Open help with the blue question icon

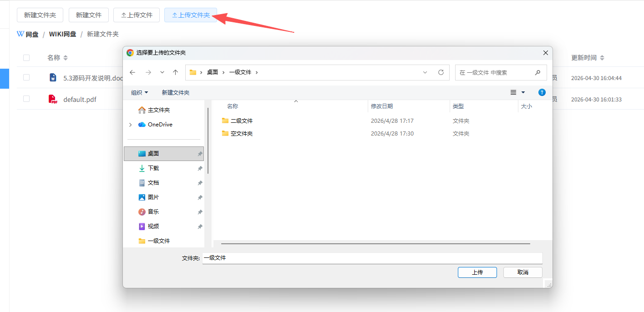pyautogui.click(x=542, y=92)
